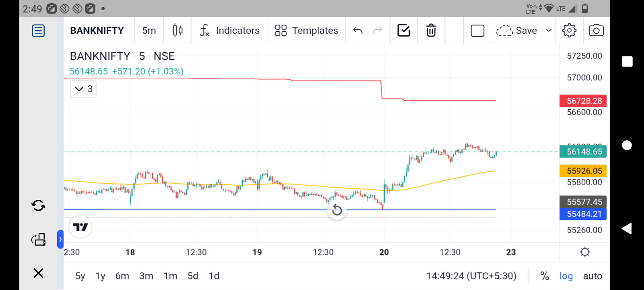Toggle percent scale mode
The width and height of the screenshot is (644, 290).
[545, 276]
